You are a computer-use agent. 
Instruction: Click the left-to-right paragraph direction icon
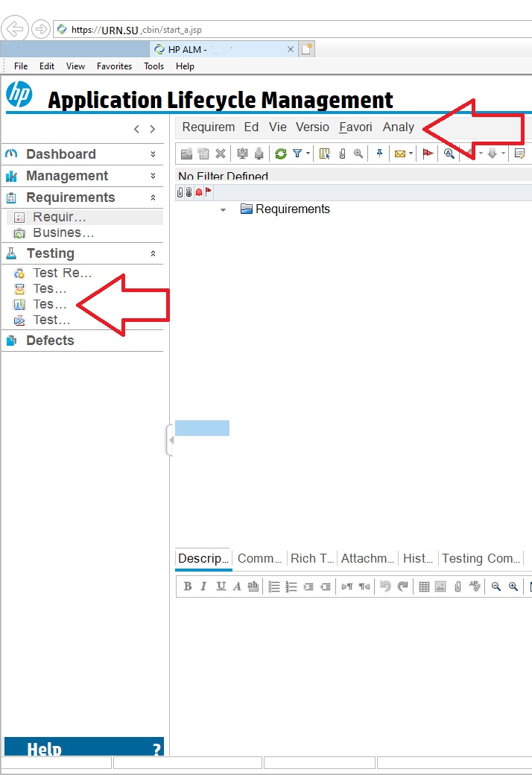(347, 586)
